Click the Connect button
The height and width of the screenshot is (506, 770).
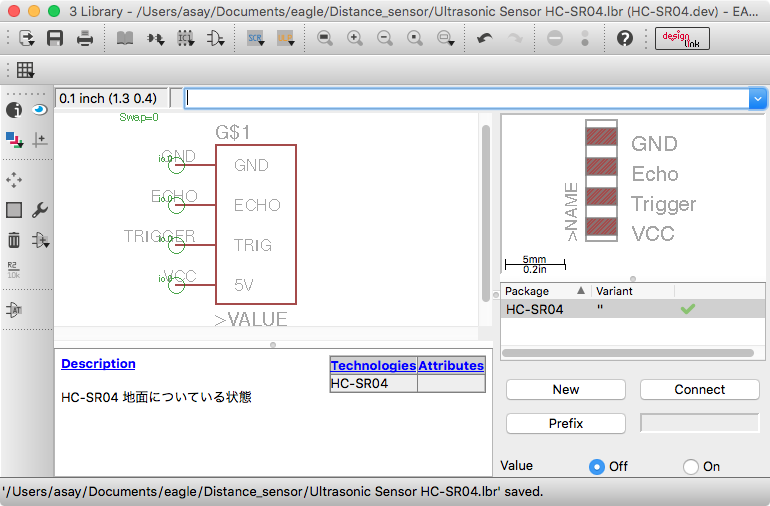click(700, 390)
